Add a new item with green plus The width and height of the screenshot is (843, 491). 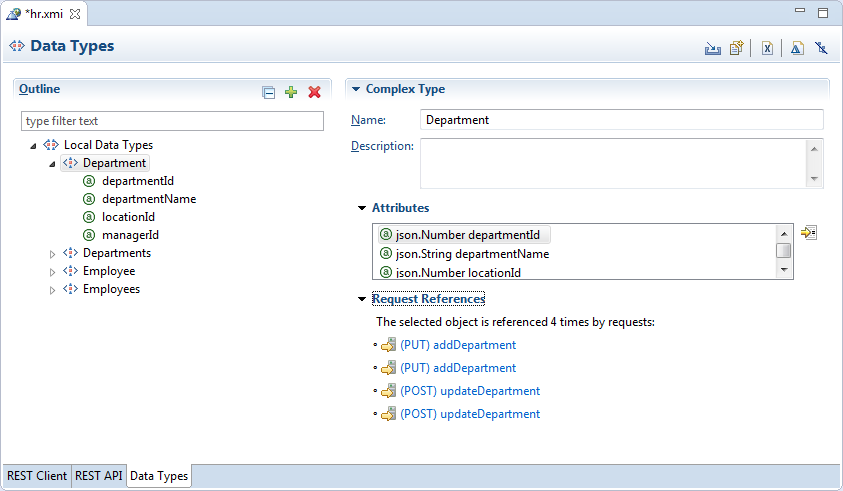(x=291, y=92)
